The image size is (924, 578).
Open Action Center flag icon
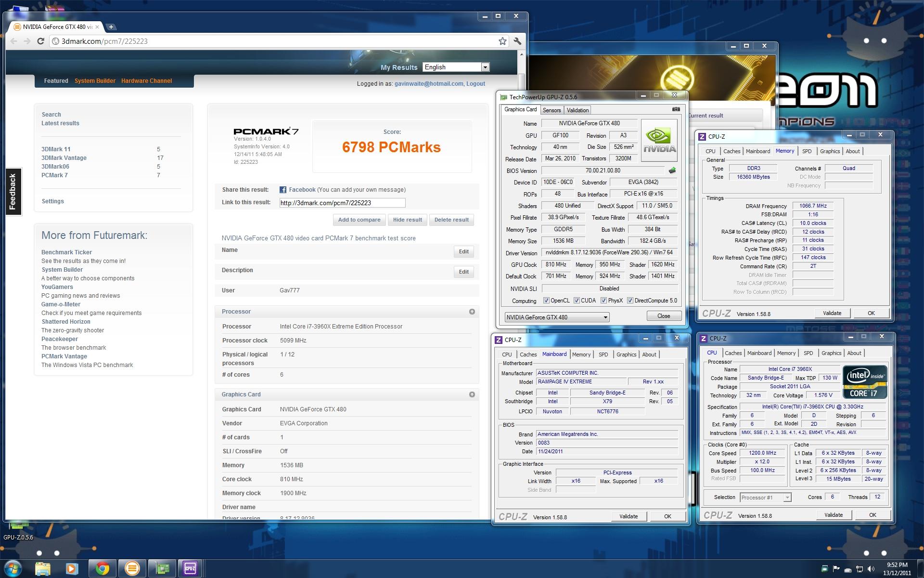tap(836, 569)
